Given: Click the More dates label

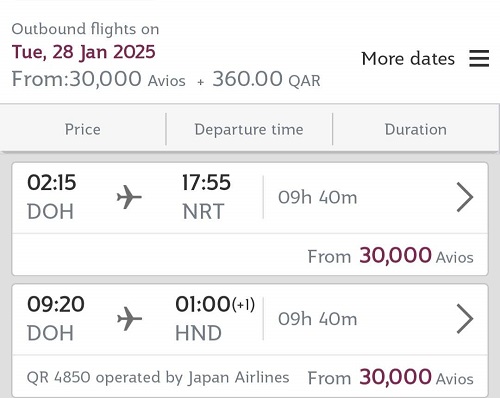Looking at the screenshot, I should [x=408, y=59].
